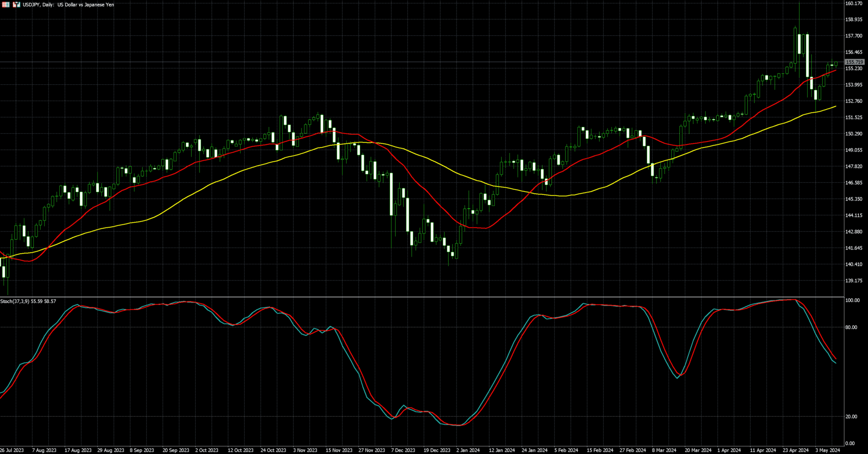Screen dimensions: 868x454
Task: Select the 3 May 2024 date label
Action: (x=827, y=450)
